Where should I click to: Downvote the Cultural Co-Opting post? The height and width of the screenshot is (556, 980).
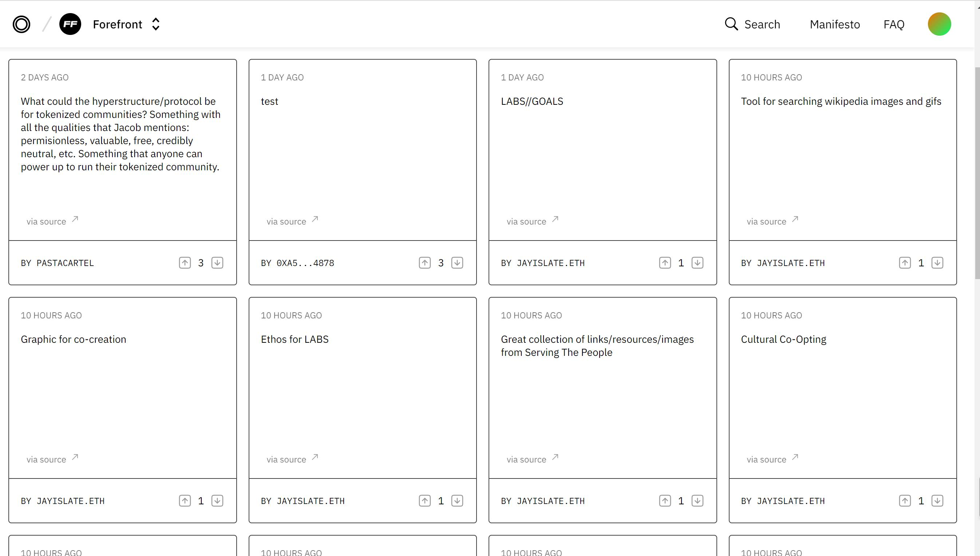pyautogui.click(x=937, y=501)
